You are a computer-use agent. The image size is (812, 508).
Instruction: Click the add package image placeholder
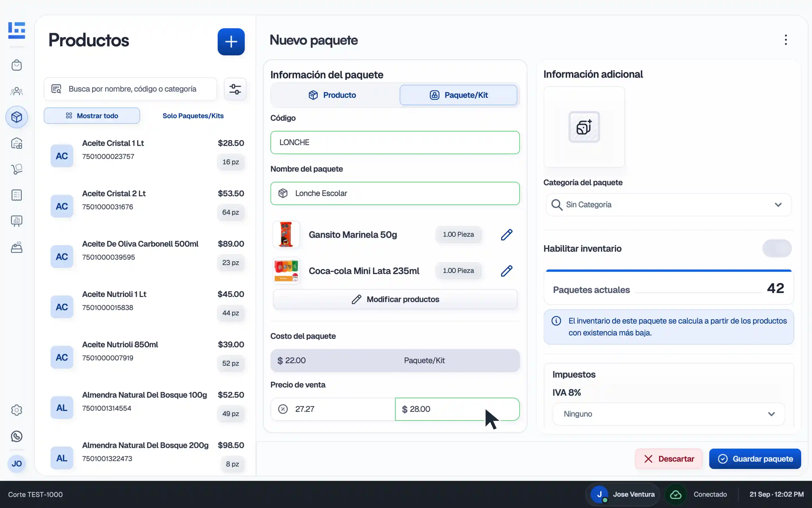click(584, 127)
